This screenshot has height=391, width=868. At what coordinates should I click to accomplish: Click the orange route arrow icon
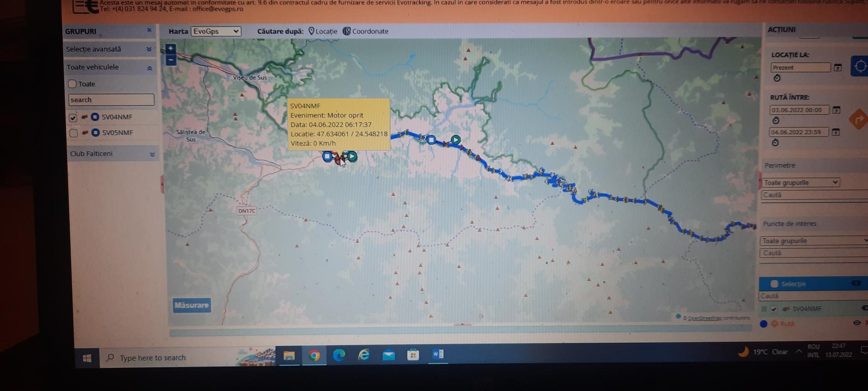tap(858, 120)
